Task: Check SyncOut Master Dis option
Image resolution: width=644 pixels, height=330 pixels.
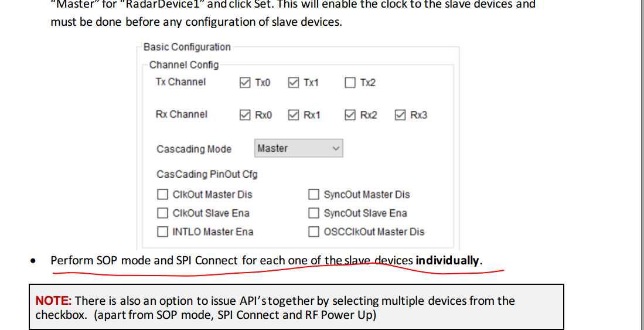Action: coord(314,194)
